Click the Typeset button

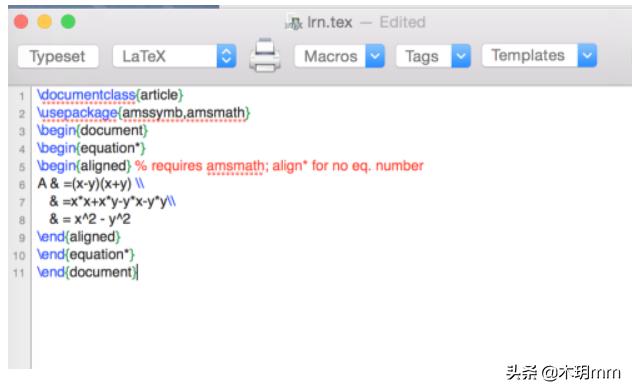[58, 56]
